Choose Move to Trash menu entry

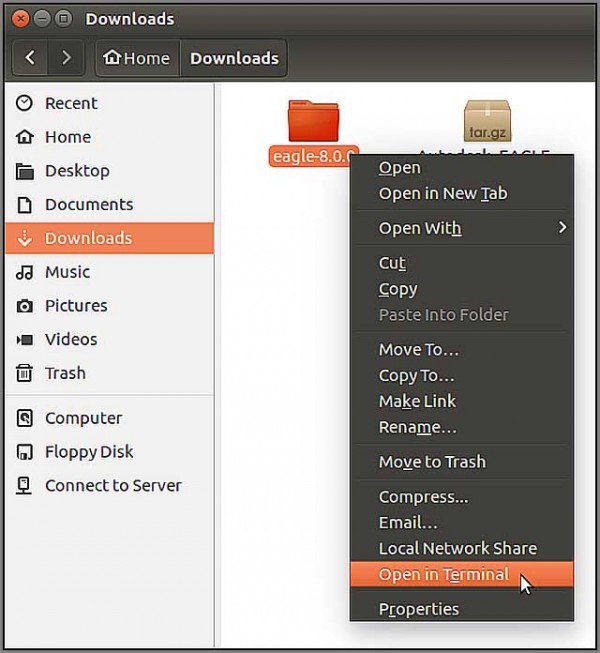click(431, 462)
